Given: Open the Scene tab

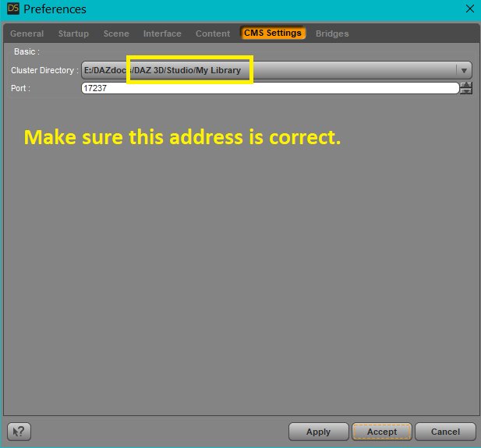Looking at the screenshot, I should [x=116, y=34].
